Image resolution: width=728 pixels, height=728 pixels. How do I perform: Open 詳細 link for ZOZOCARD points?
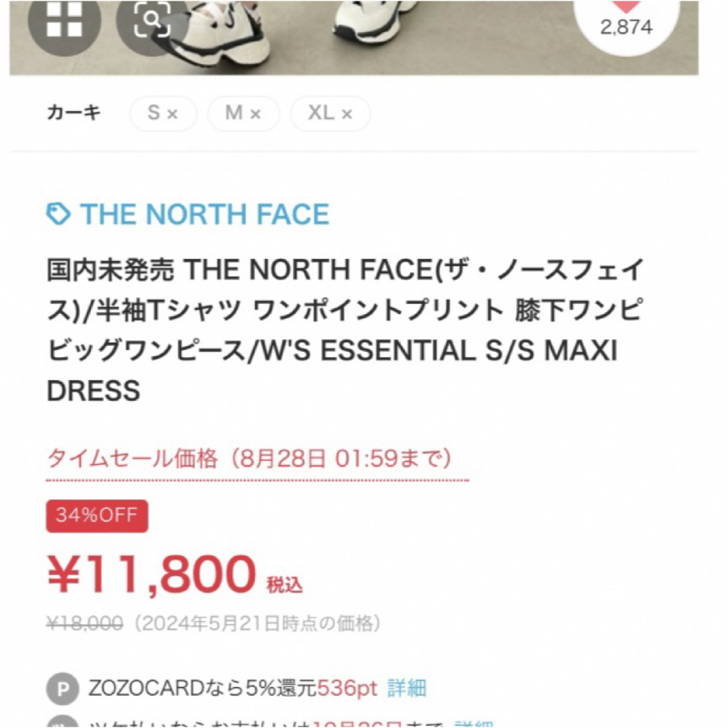(x=407, y=688)
